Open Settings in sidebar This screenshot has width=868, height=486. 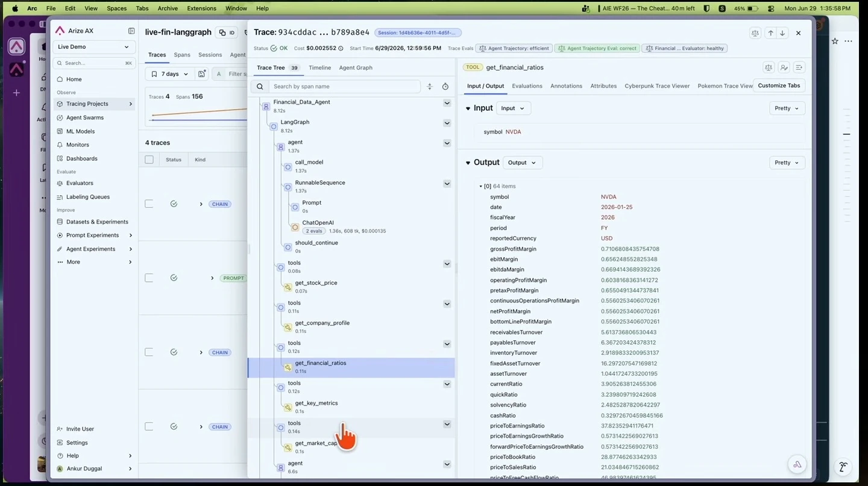click(77, 443)
